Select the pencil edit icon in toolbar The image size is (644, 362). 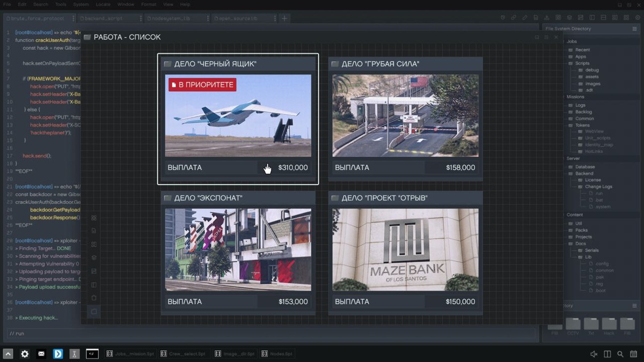click(x=525, y=18)
